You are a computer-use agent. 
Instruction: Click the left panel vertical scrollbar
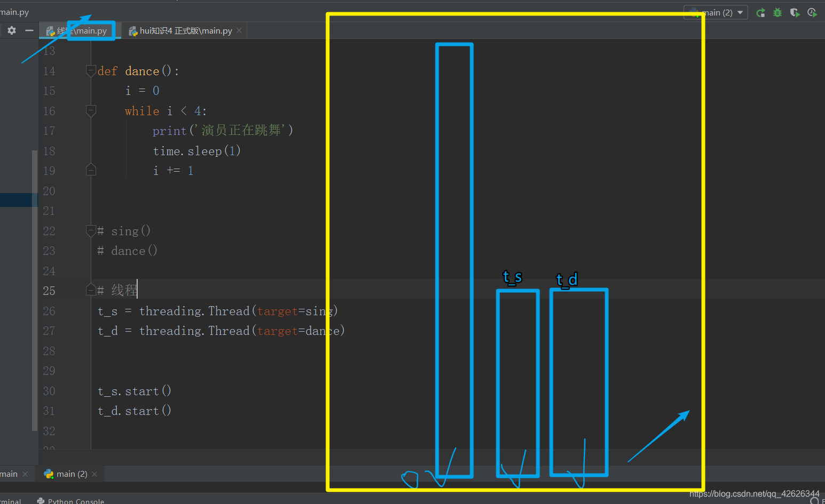tap(35, 291)
